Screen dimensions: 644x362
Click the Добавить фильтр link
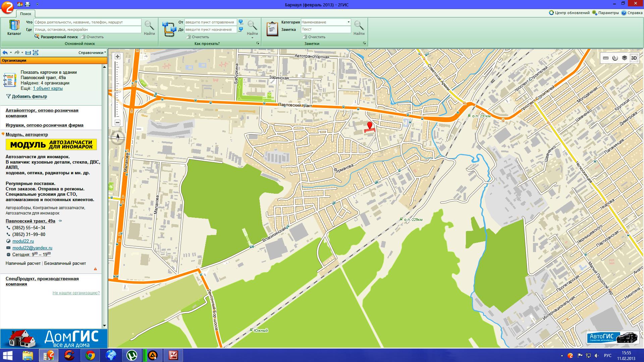(x=29, y=97)
